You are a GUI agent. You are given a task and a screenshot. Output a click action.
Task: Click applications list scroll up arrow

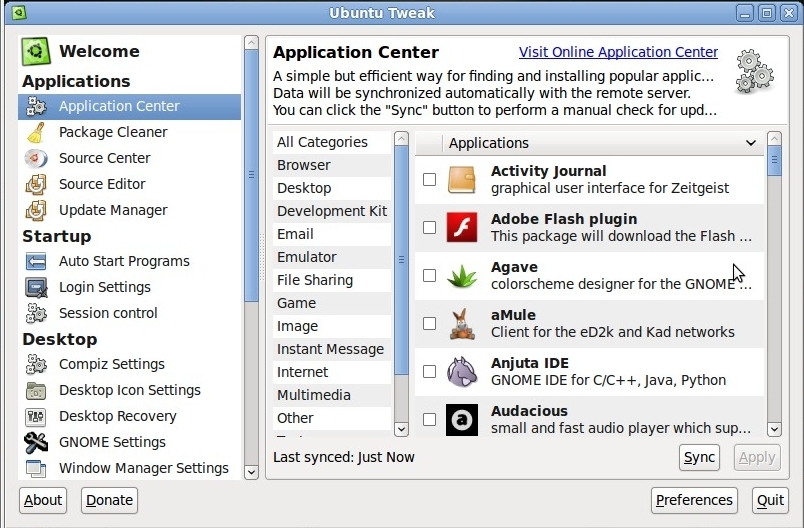click(x=774, y=138)
